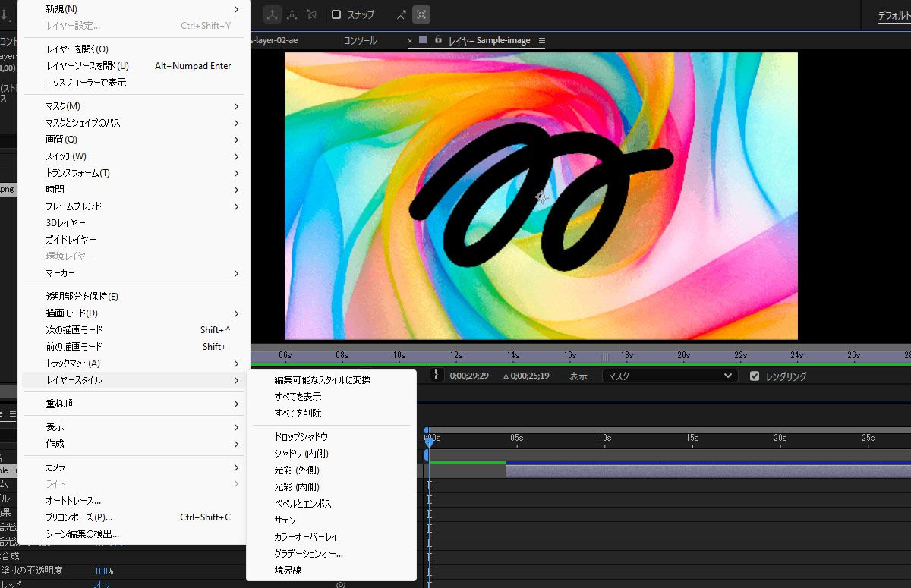Close the レイヤー Sample-image viewer tab
911x588 pixels.
[410, 41]
